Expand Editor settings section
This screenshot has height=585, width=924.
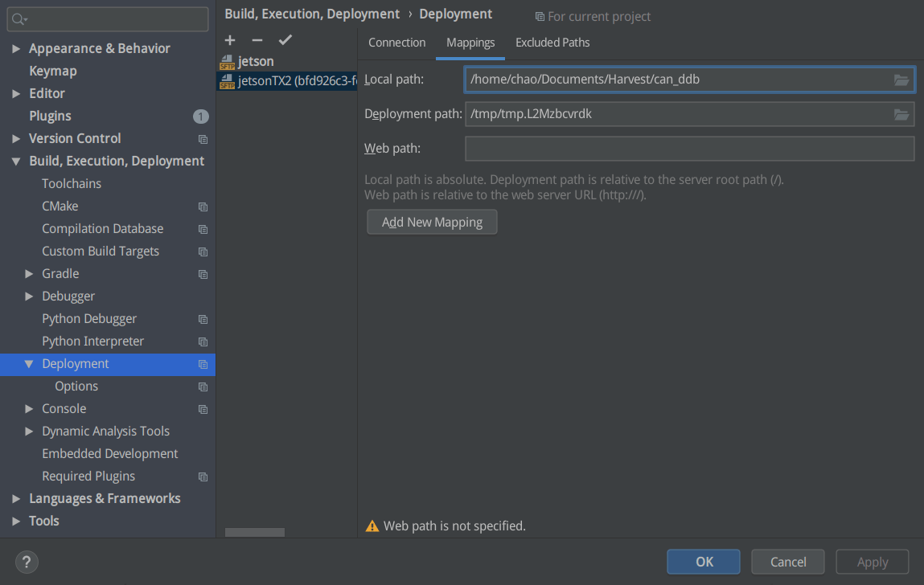[x=16, y=93]
